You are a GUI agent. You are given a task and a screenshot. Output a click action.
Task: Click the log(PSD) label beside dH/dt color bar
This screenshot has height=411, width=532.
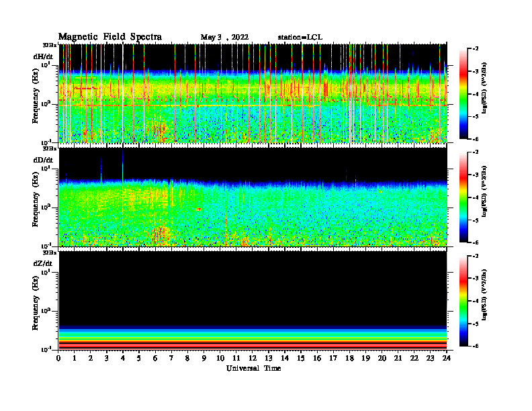(x=484, y=87)
